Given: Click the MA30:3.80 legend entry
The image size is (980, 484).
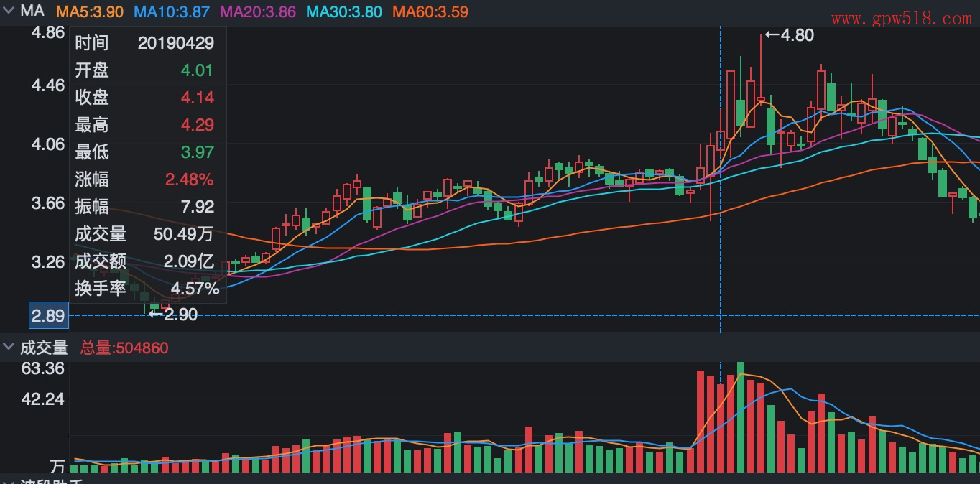Looking at the screenshot, I should click(343, 12).
